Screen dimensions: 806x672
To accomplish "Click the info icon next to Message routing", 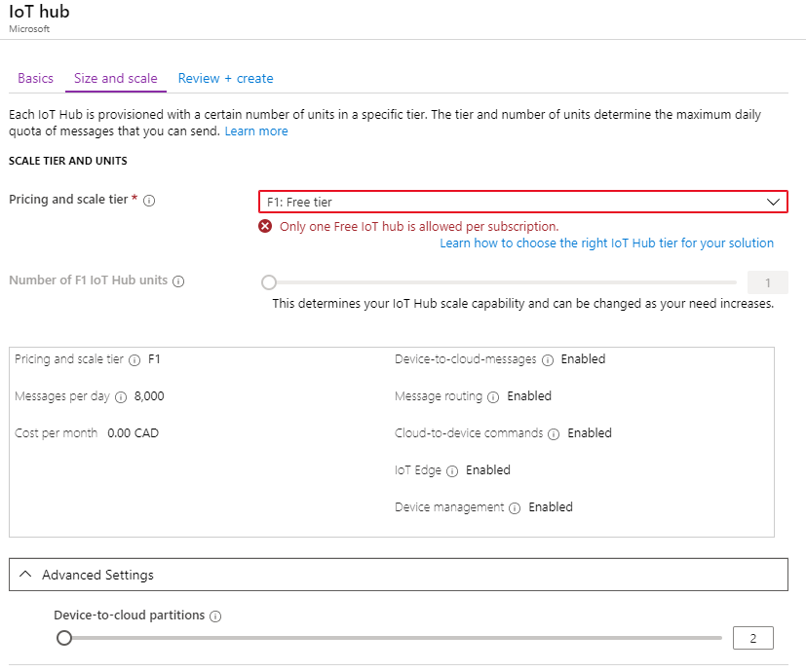I will 493,397.
